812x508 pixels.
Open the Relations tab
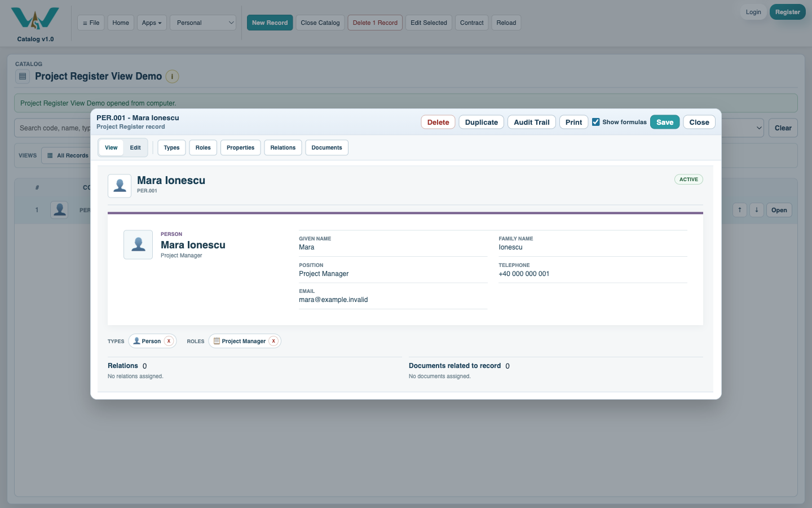283,148
